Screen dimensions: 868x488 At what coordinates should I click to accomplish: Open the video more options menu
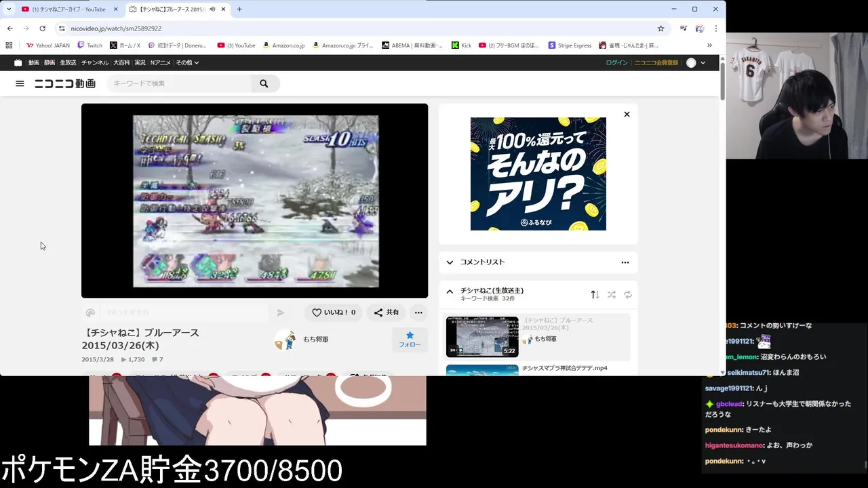pos(418,312)
